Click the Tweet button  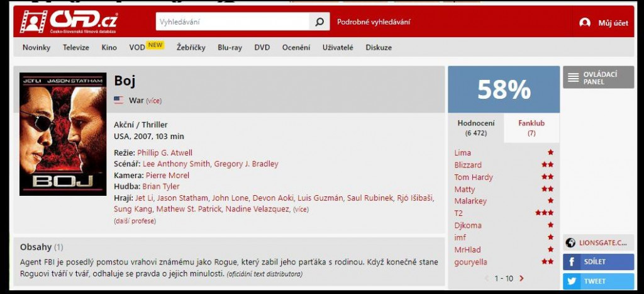pos(599,281)
